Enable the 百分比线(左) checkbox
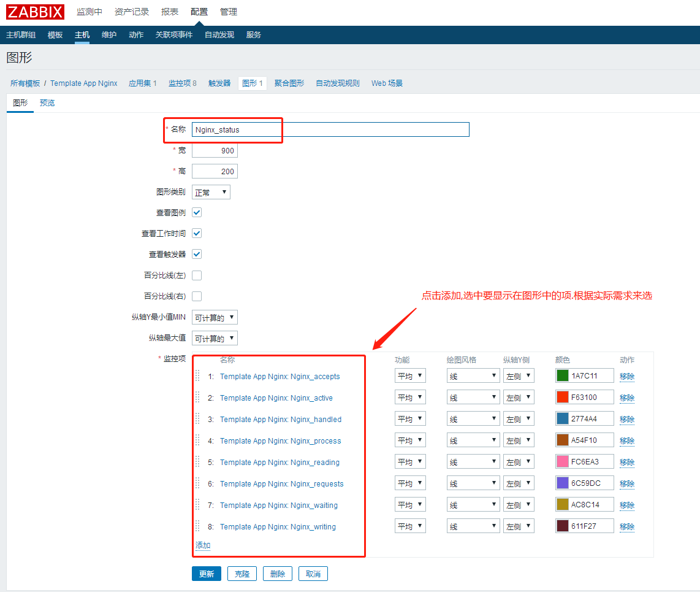The height and width of the screenshot is (592, 700). pos(197,275)
